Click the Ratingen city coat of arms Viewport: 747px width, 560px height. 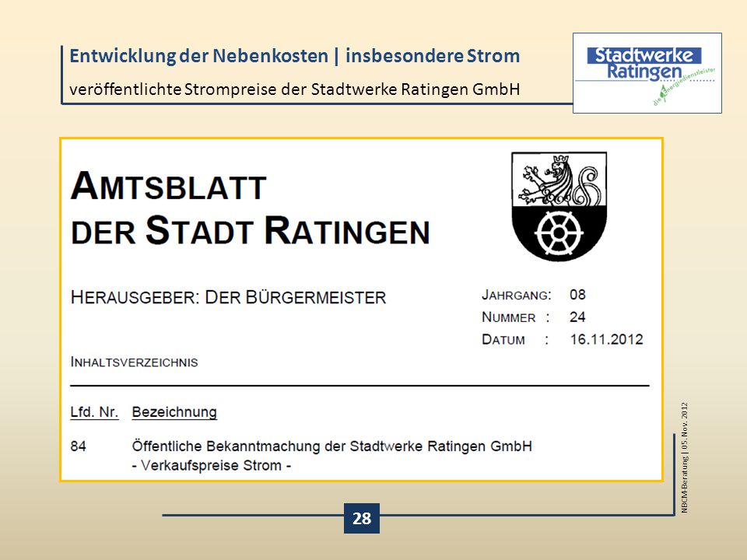559,205
